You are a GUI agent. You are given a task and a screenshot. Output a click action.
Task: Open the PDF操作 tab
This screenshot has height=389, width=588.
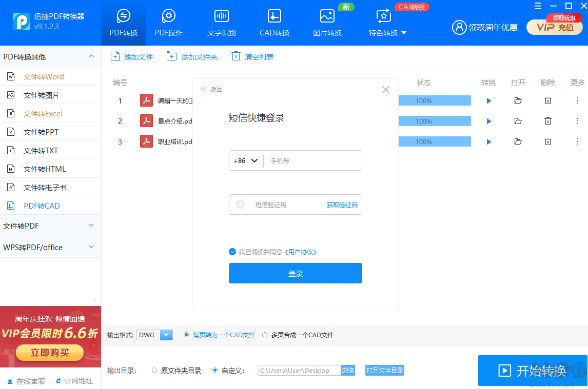[x=169, y=23]
